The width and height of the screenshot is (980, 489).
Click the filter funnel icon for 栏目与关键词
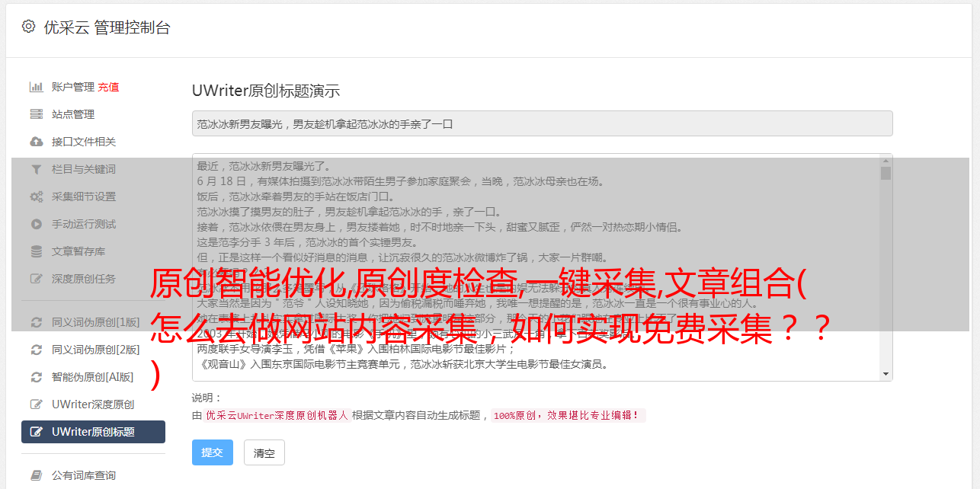[x=36, y=169]
